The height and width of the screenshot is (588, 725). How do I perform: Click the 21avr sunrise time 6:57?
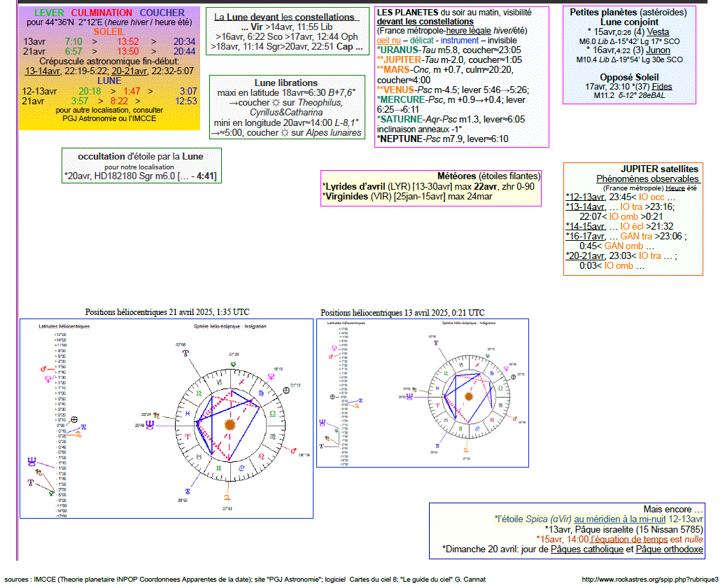click(73, 51)
